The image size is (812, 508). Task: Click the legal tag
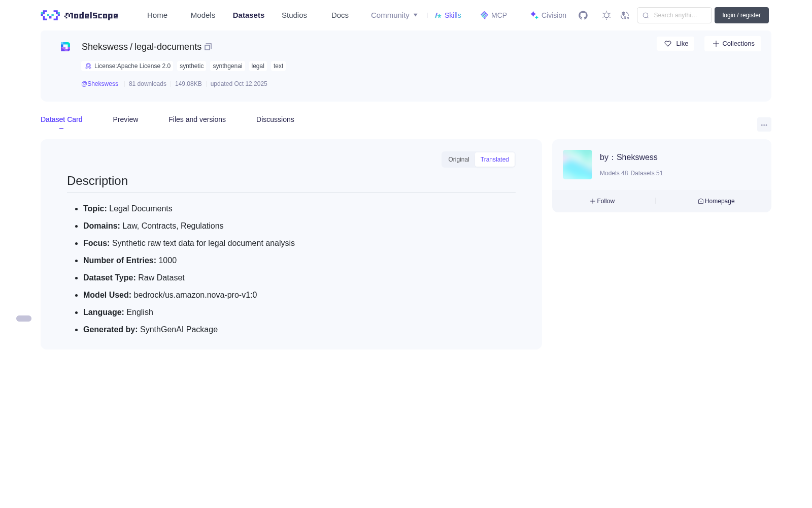click(258, 66)
